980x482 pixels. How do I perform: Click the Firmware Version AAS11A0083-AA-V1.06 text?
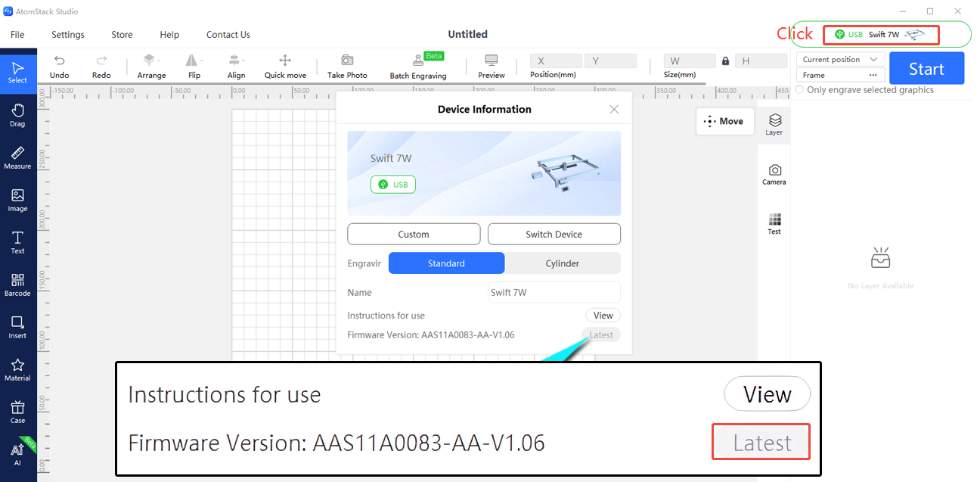pyautogui.click(x=431, y=335)
